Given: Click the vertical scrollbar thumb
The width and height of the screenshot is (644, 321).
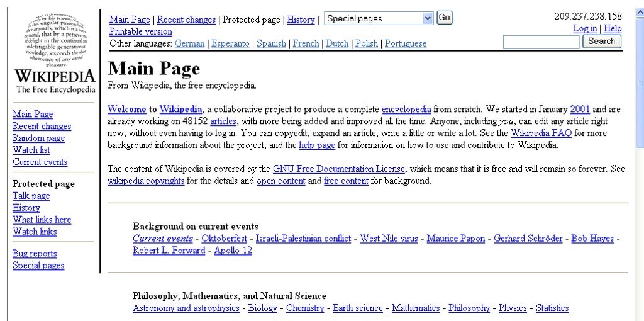Looking at the screenshot, I should tap(640, 84).
